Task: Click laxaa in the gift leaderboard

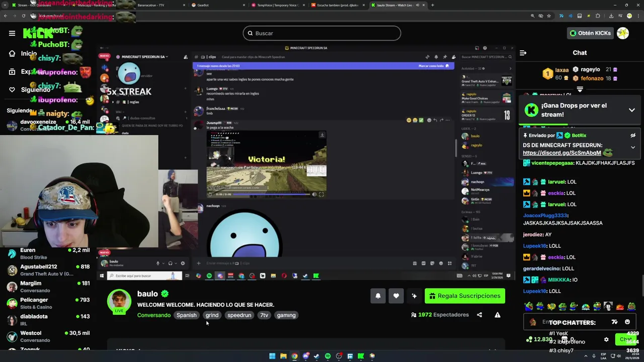Action: pyautogui.click(x=562, y=70)
